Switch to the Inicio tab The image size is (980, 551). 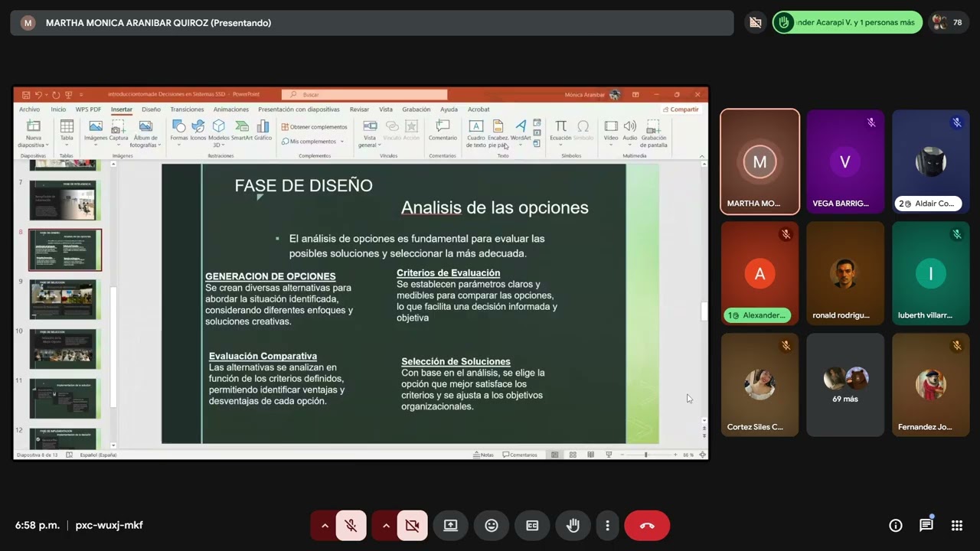click(x=58, y=109)
